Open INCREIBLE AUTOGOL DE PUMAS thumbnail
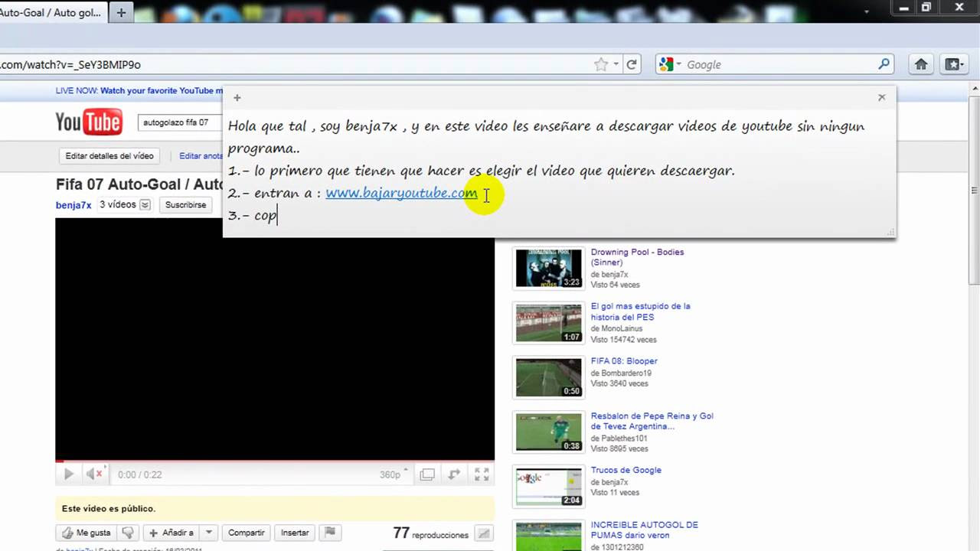 point(548,536)
